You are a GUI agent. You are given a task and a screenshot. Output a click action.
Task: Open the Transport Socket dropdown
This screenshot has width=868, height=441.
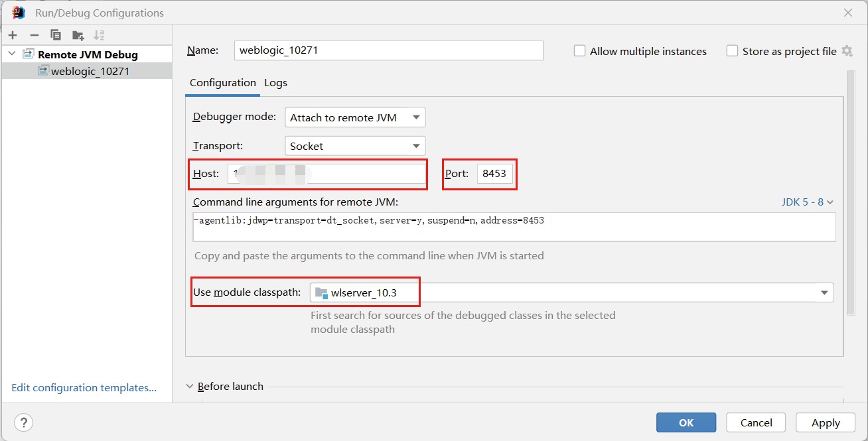pyautogui.click(x=355, y=146)
